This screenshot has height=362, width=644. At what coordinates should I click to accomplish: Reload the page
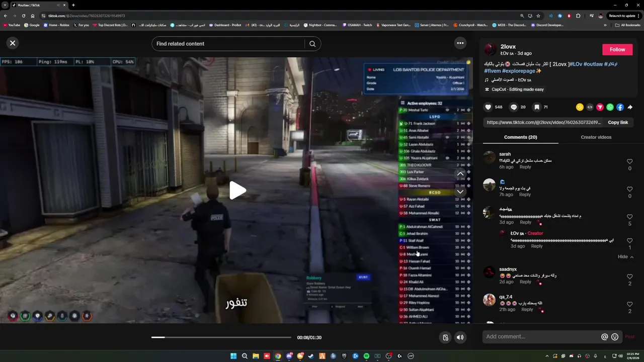[x=23, y=16]
